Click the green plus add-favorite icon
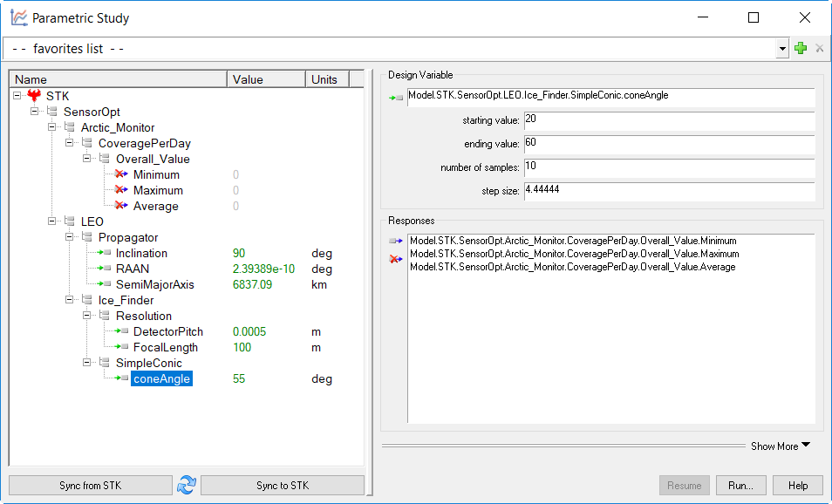The image size is (832, 504). [x=801, y=49]
